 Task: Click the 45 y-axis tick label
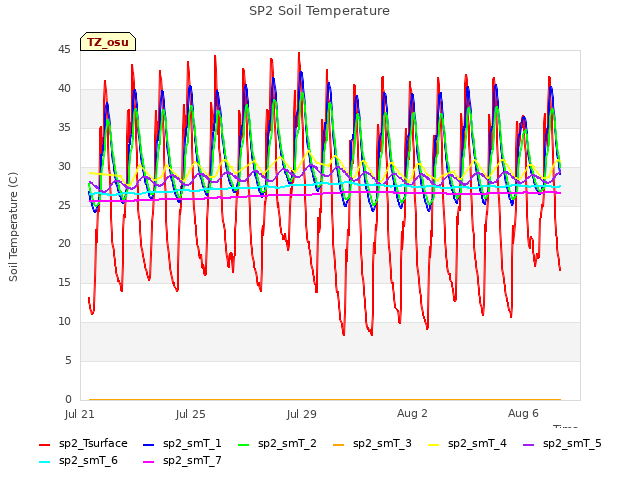[x=64, y=50]
